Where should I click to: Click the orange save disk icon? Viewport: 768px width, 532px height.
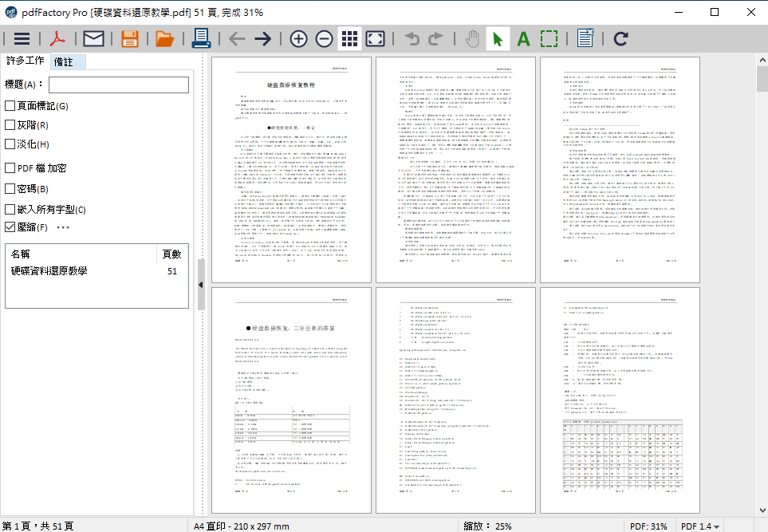coord(130,38)
